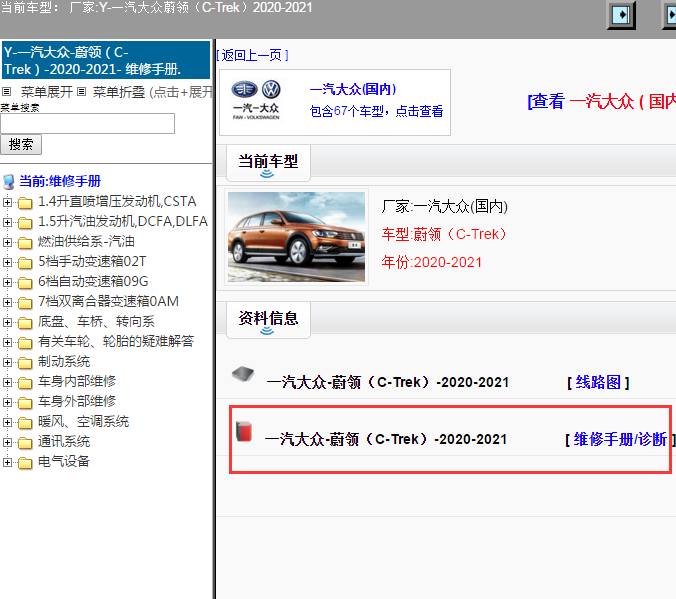Expand the 1.5升汽油发动机,DCFA,DLFA node
676x599 pixels.
point(7,222)
